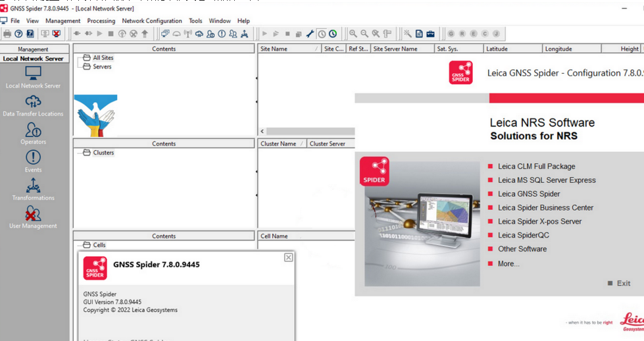The height and width of the screenshot is (341, 644).
Task: Click Leica Spider Business Center link
Action: (545, 207)
